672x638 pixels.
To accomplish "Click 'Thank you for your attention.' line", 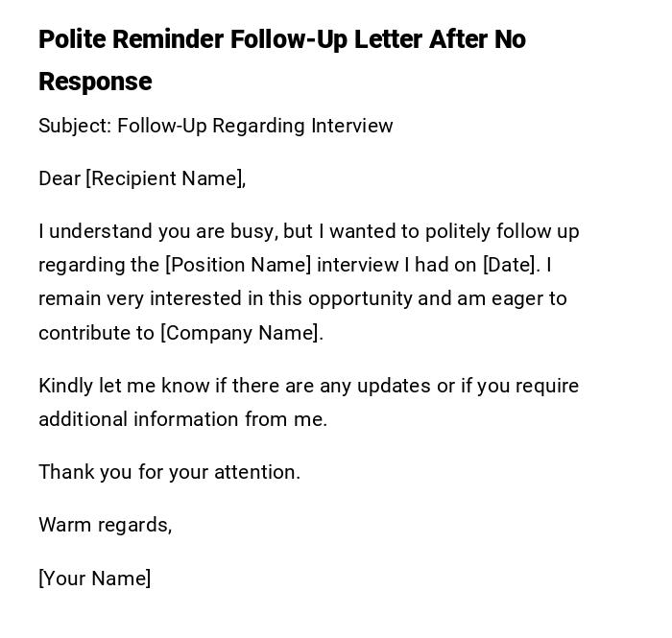I will 169,472.
